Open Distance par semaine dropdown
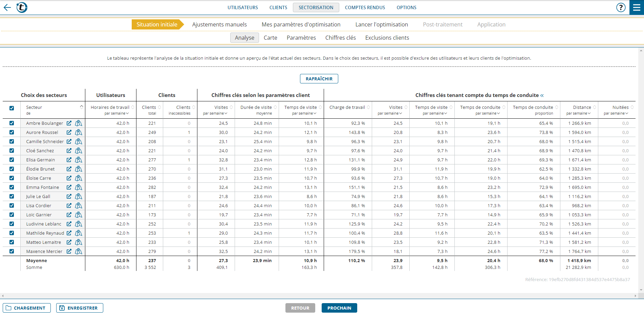644x315 pixels. coord(579,113)
